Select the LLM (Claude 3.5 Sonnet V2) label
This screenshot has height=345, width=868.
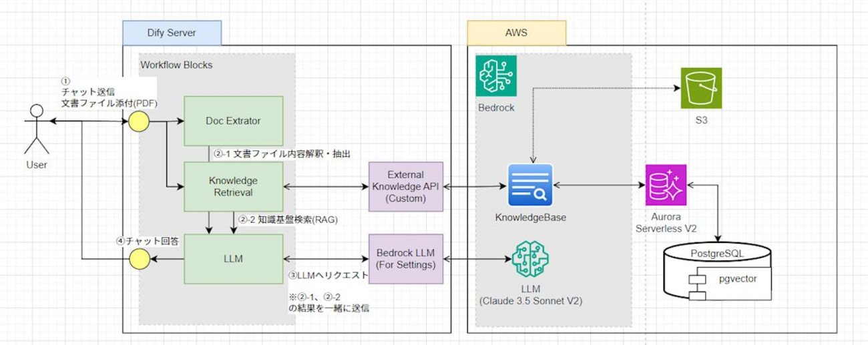531,294
